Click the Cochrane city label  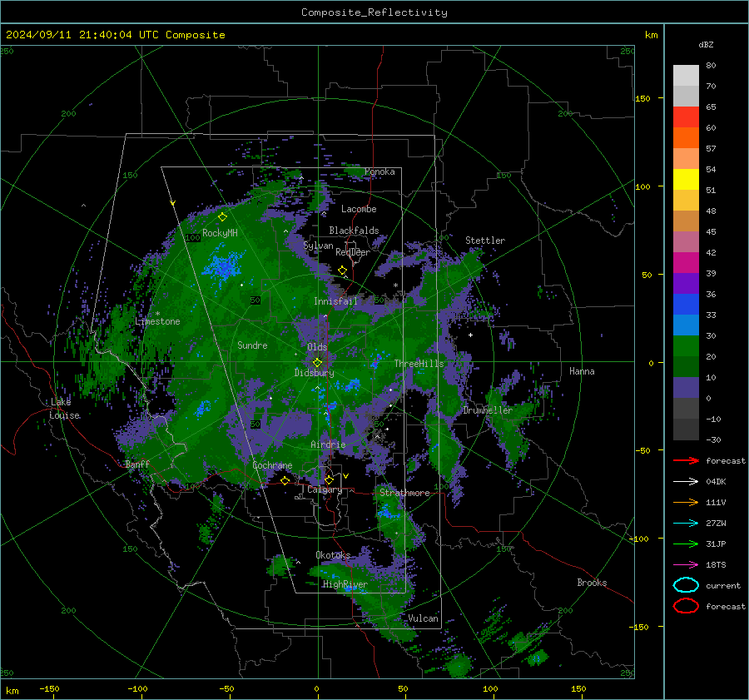coord(272,465)
